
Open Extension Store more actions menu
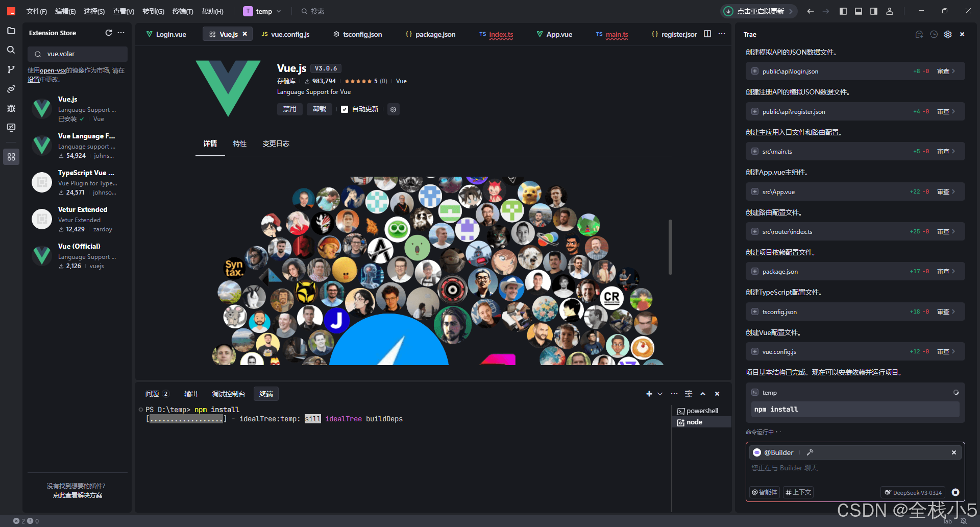(121, 33)
